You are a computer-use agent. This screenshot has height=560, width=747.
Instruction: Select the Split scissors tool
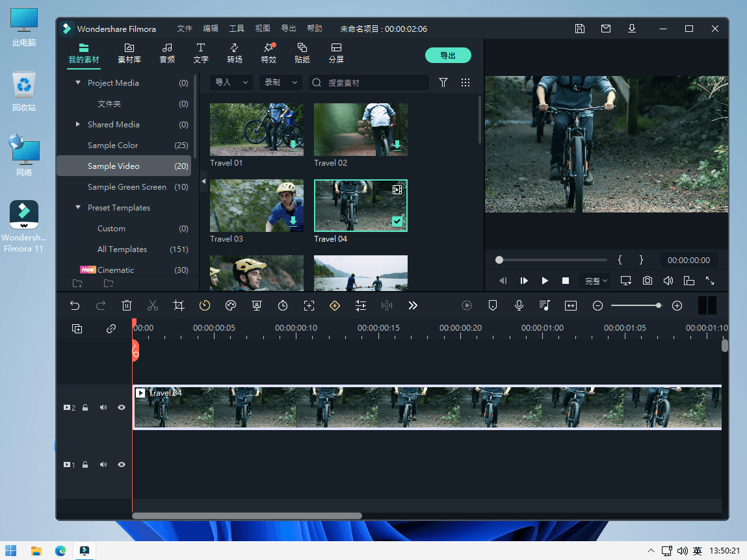point(152,306)
